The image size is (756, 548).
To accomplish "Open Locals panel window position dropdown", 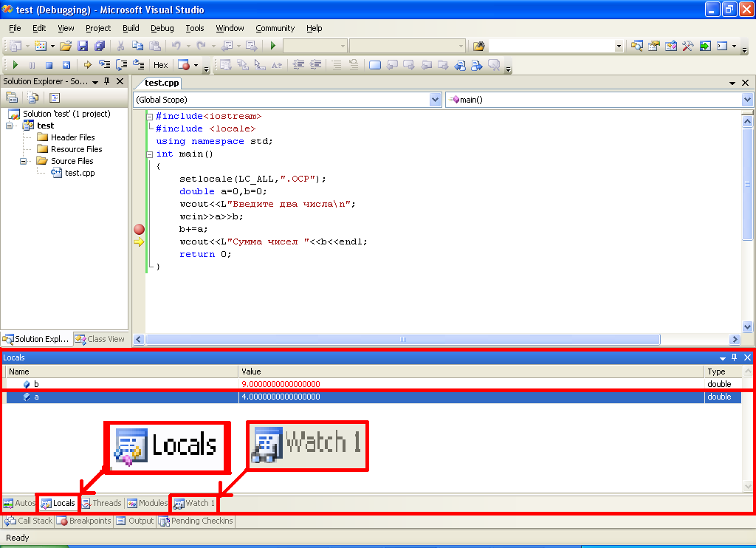I will pos(722,357).
